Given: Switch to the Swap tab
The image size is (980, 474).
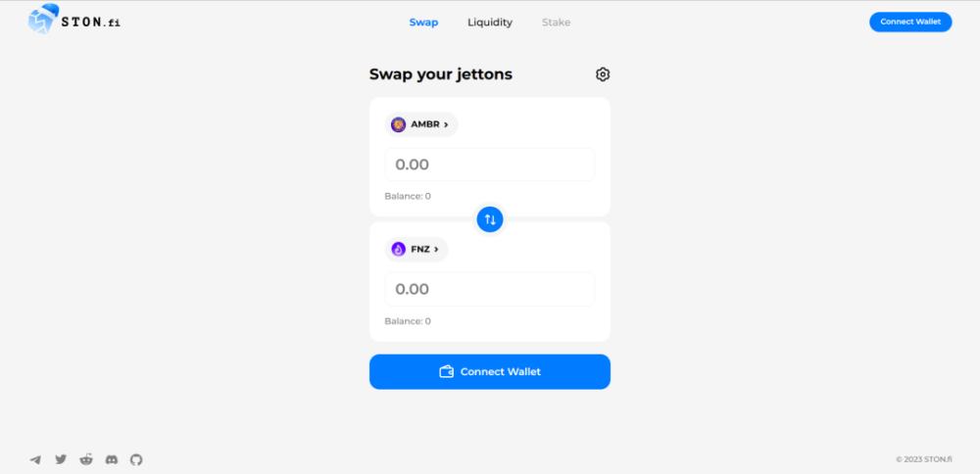Looking at the screenshot, I should (423, 23).
